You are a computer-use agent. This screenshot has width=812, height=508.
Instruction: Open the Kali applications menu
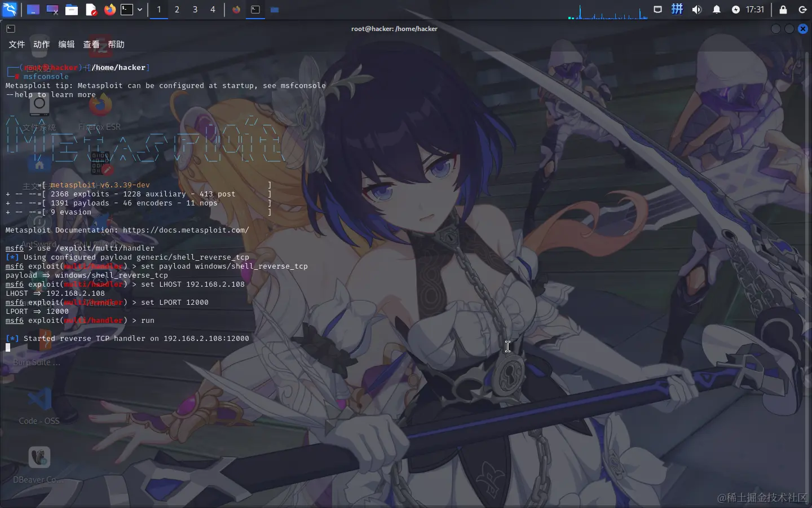(10, 9)
